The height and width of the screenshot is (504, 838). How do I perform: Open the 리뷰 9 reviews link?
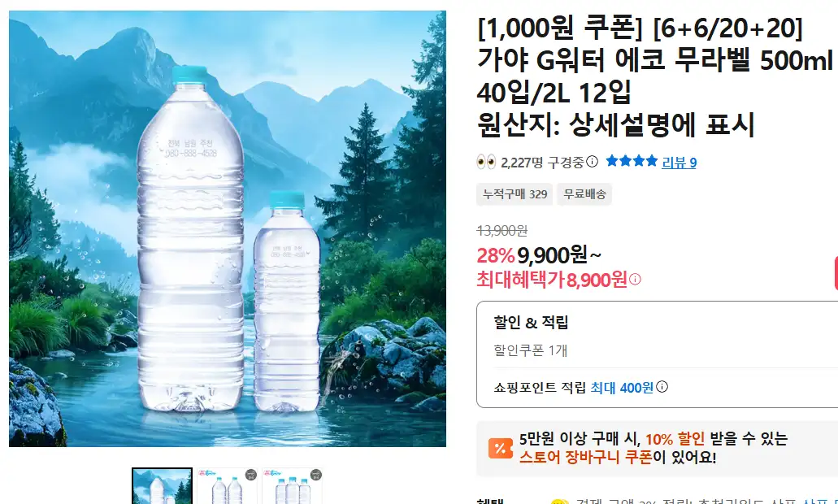tap(679, 163)
